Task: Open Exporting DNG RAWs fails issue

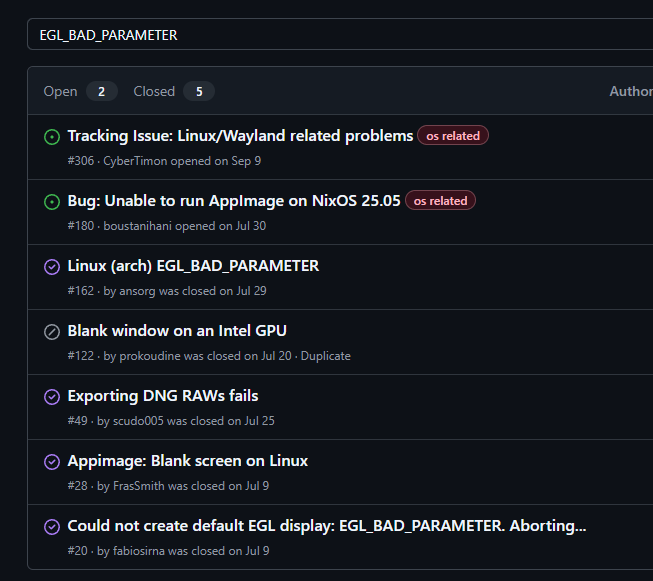Action: (x=163, y=396)
